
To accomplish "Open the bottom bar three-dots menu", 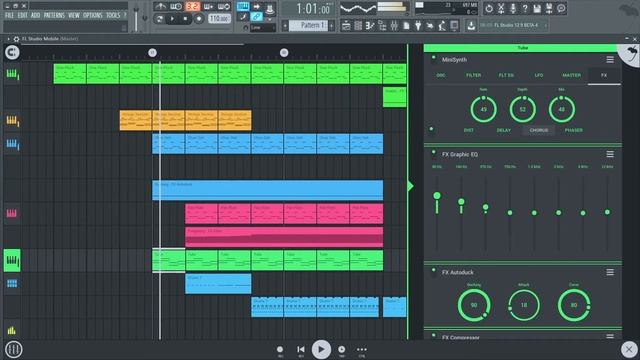I will coord(362,349).
